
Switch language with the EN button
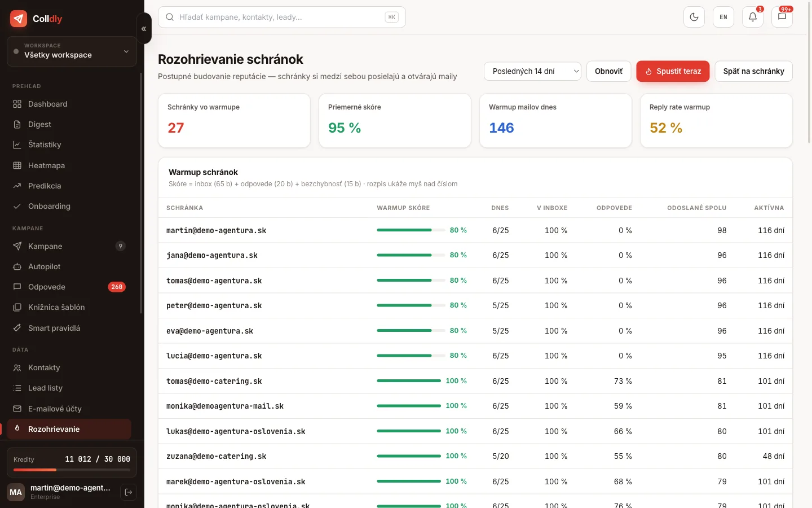click(723, 17)
